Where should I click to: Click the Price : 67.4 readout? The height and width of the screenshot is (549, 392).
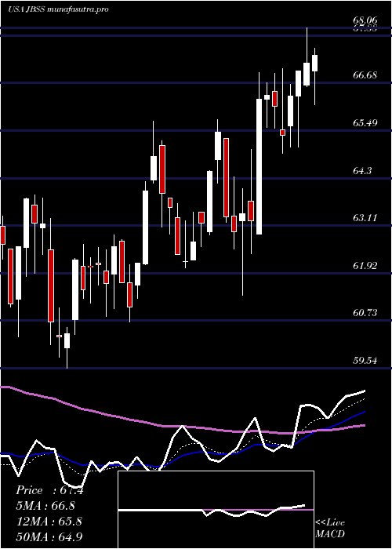[x=49, y=490]
